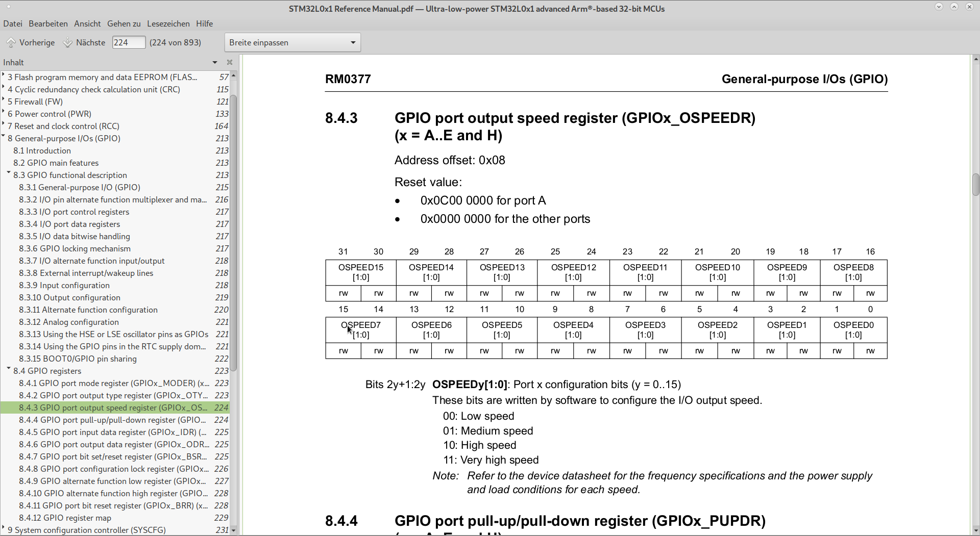This screenshot has width=980, height=536.
Task: Go to 8.3.8 External interrupt/wakeup lines
Action: (x=115, y=273)
